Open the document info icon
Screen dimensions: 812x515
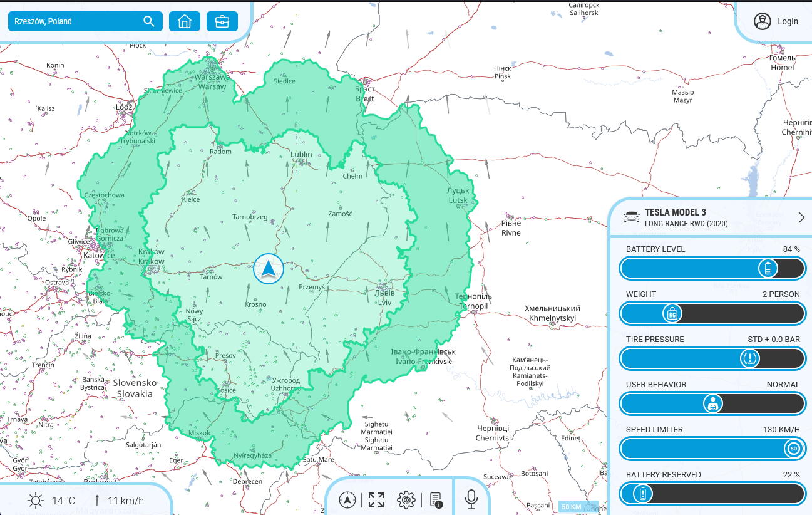436,500
